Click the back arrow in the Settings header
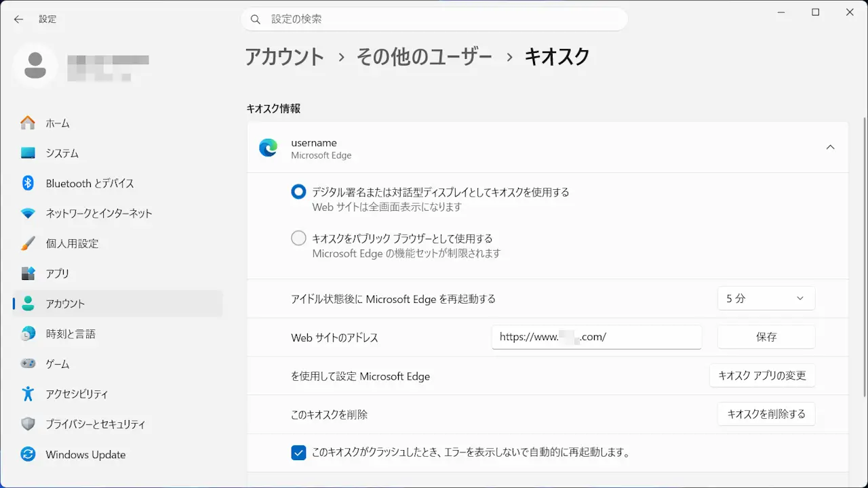The width and height of the screenshot is (868, 488). tap(18, 20)
